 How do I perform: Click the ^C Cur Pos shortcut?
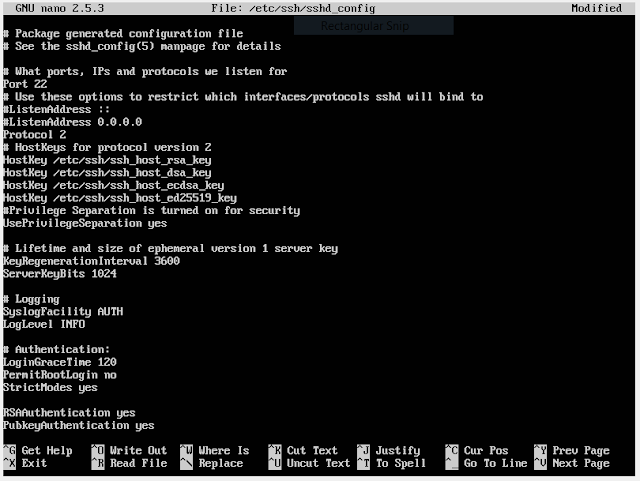point(477,450)
